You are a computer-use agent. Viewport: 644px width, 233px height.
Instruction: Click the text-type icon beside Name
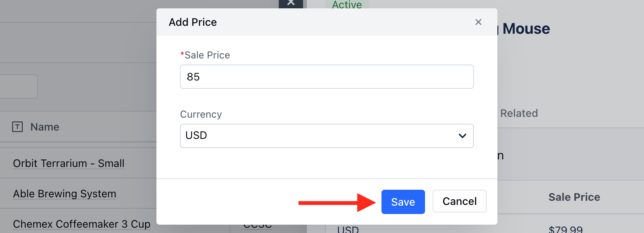point(17,127)
